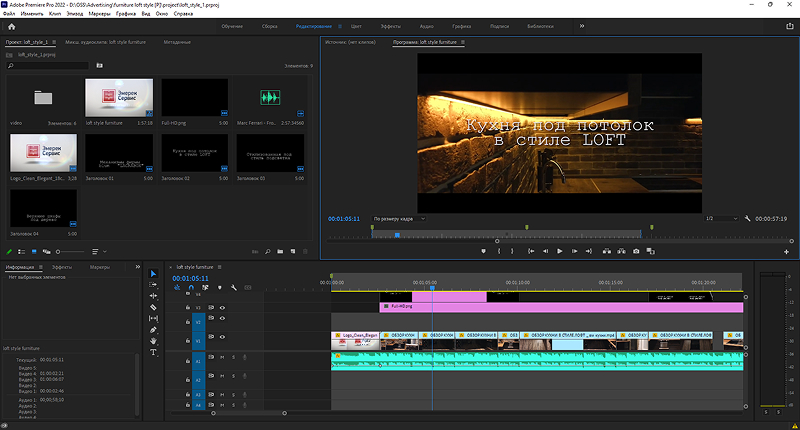The image size is (800, 430).
Task: Play sequence in Program Monitor
Action: click(560, 251)
